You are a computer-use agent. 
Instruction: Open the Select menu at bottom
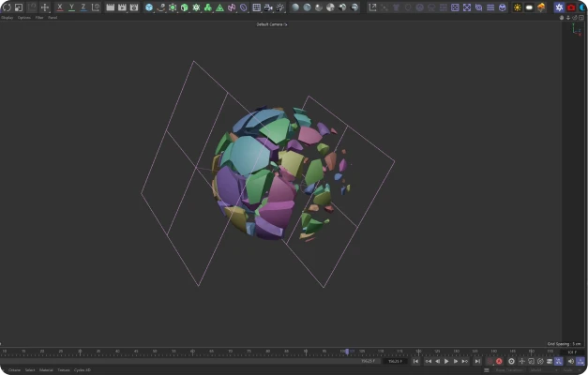30,370
